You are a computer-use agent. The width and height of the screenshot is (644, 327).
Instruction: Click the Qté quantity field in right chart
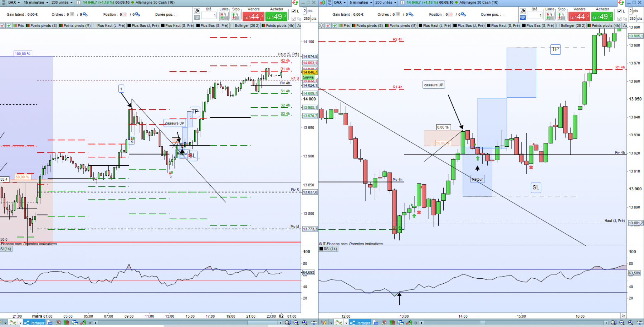pos(535,15)
